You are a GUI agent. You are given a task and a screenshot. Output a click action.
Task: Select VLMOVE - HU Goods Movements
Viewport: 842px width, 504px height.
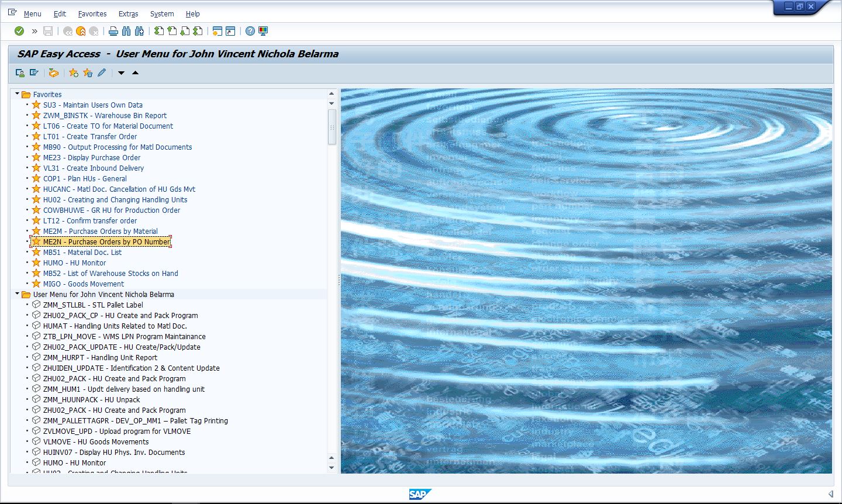96,442
